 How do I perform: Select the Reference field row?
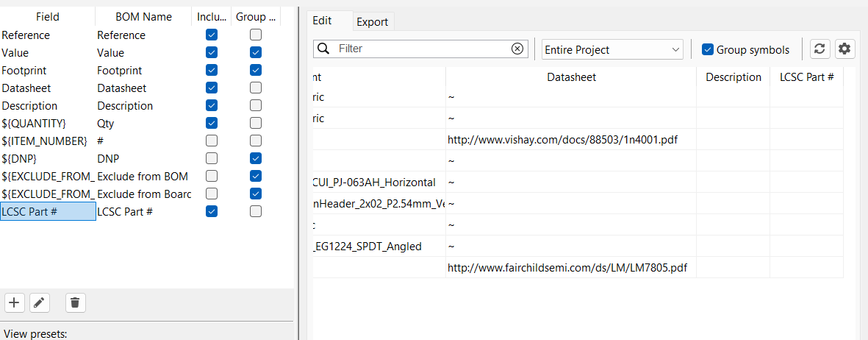pyautogui.click(x=48, y=35)
